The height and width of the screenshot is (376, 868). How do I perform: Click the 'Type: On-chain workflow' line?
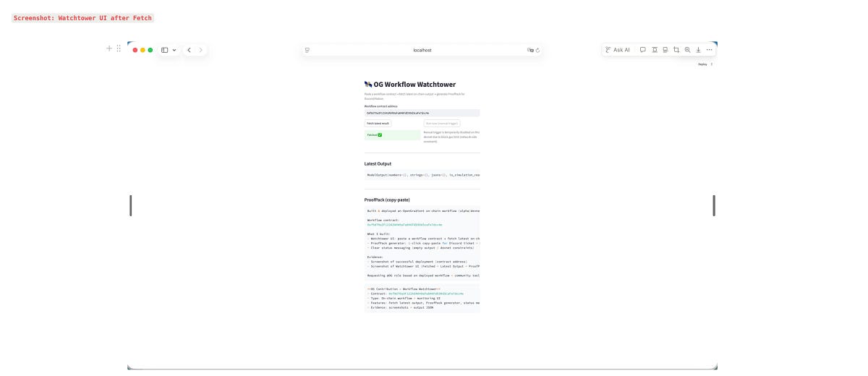pos(405,298)
